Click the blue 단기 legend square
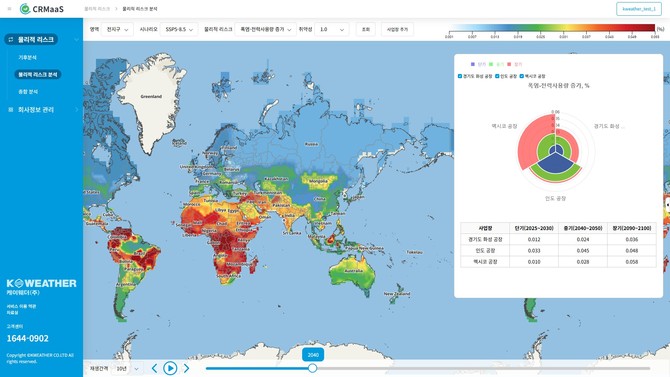This screenshot has width=670, height=377. 473,64
